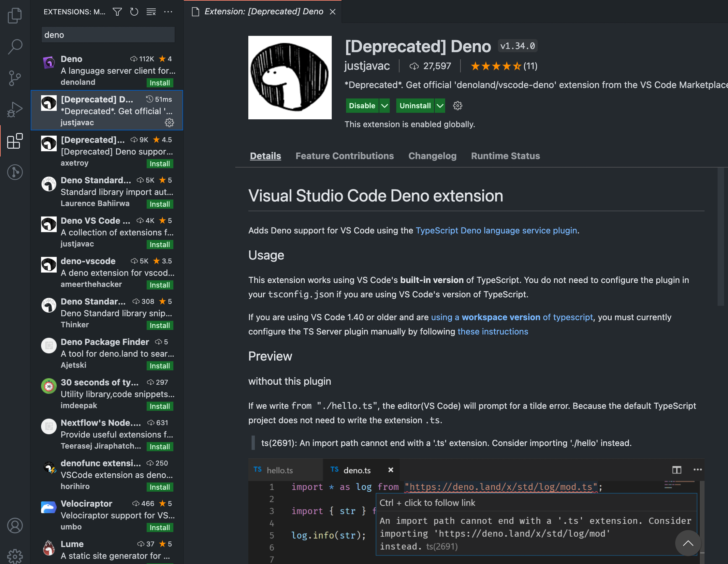Install the Velociraptor extension by umbo

pyautogui.click(x=160, y=527)
